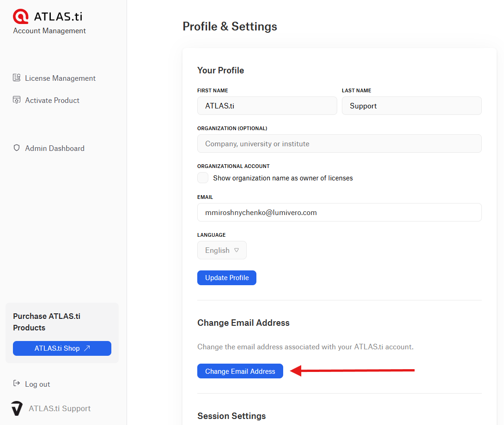Focus the Organization input field
The image size is (504, 425).
tap(340, 144)
